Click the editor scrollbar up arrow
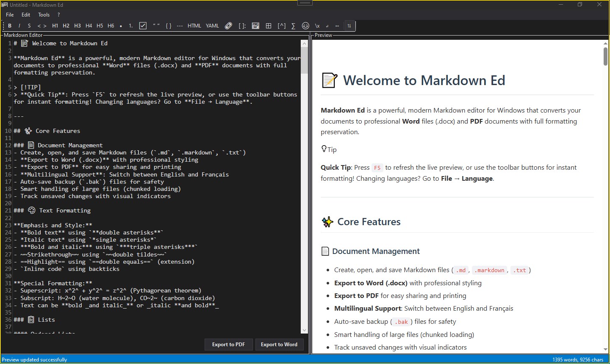This screenshot has height=364, width=610. pos(304,44)
